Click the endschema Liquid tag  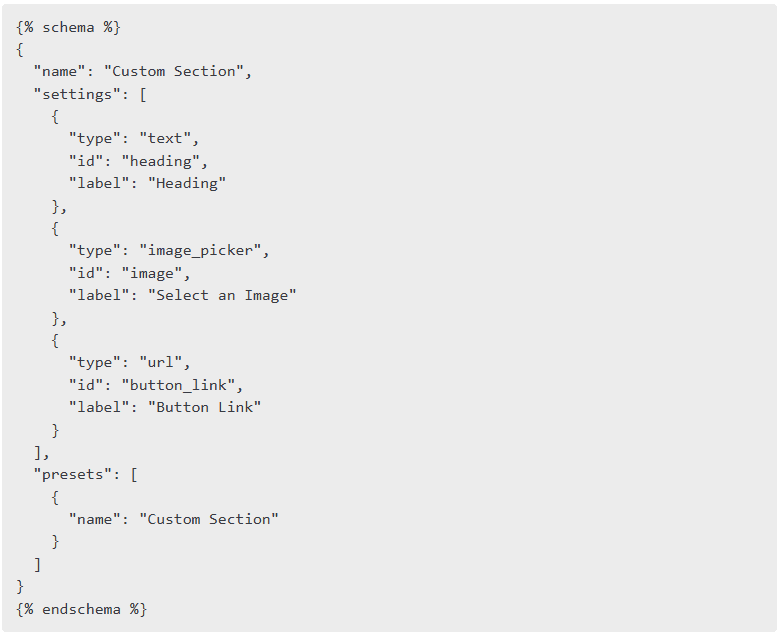pyautogui.click(x=82, y=609)
